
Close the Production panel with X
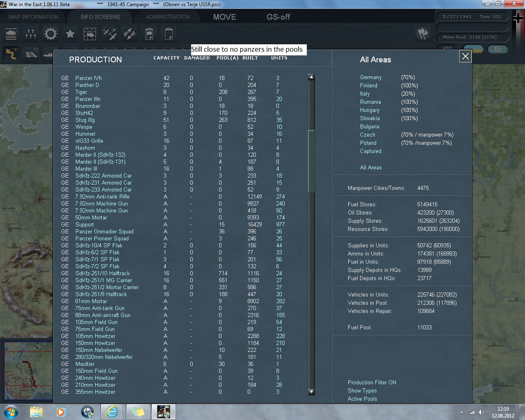(466, 57)
